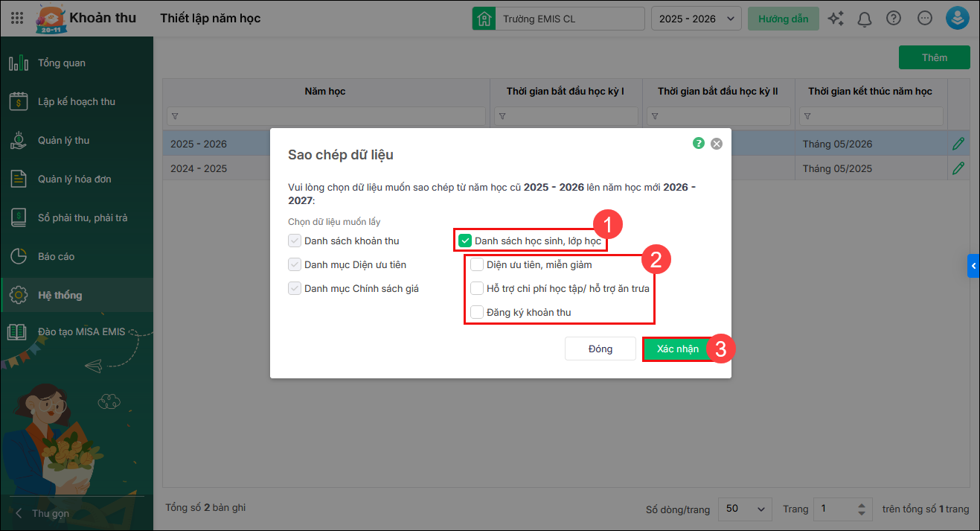The width and height of the screenshot is (980, 531).
Task: Expand the rows per page dropdown
Action: tap(746, 509)
